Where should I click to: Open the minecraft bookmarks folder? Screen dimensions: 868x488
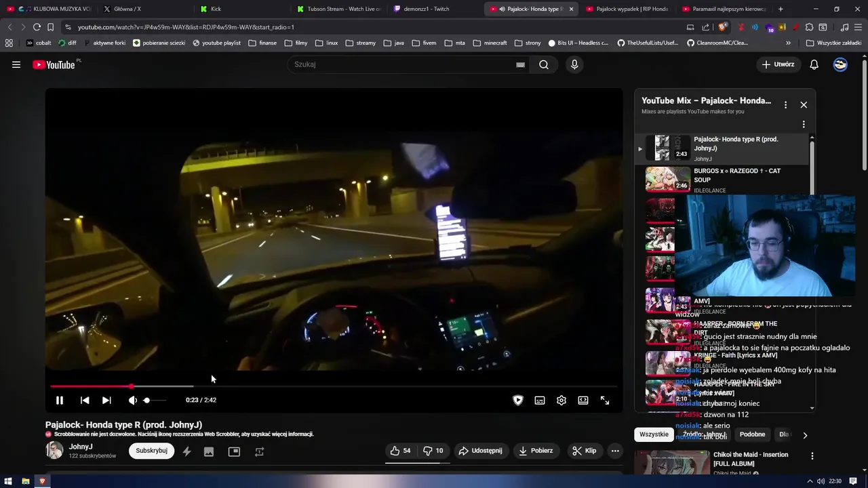(x=490, y=43)
